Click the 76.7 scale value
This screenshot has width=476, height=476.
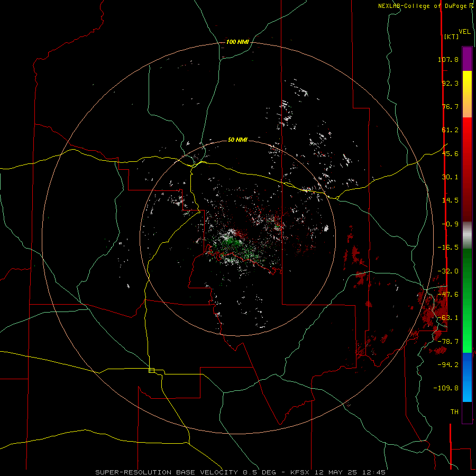[x=450, y=106]
